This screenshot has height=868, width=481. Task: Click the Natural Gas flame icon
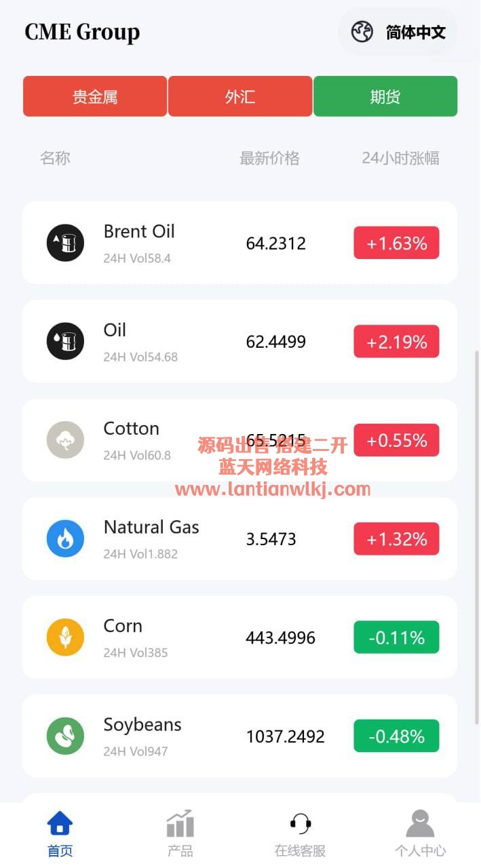pos(65,538)
